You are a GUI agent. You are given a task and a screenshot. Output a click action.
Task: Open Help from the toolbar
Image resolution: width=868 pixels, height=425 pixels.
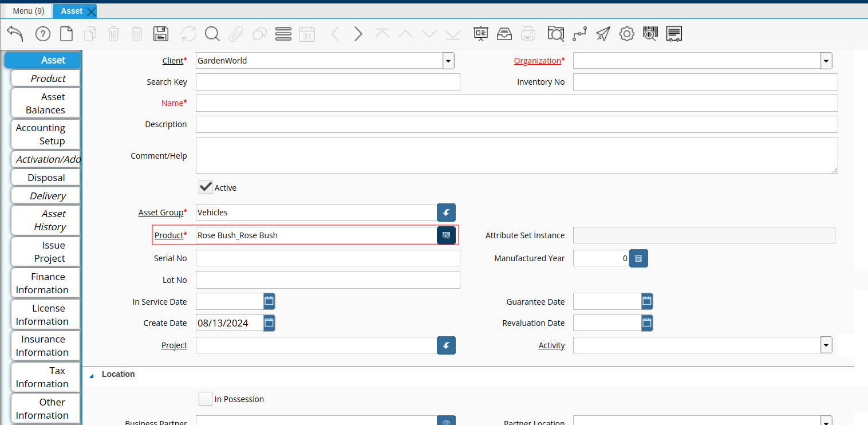pos(43,34)
